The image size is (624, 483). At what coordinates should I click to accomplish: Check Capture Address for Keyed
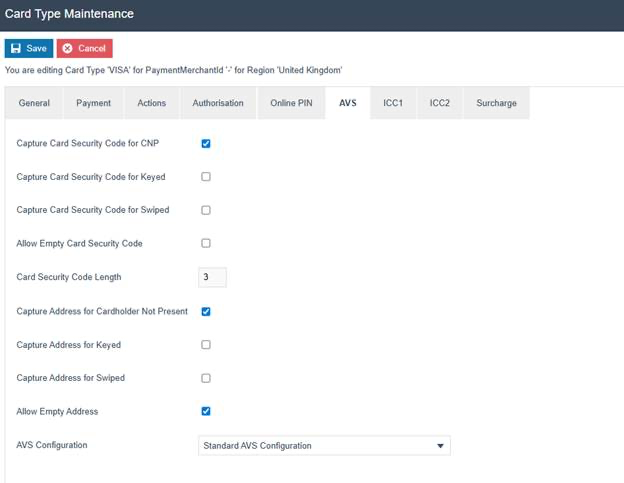click(x=206, y=345)
